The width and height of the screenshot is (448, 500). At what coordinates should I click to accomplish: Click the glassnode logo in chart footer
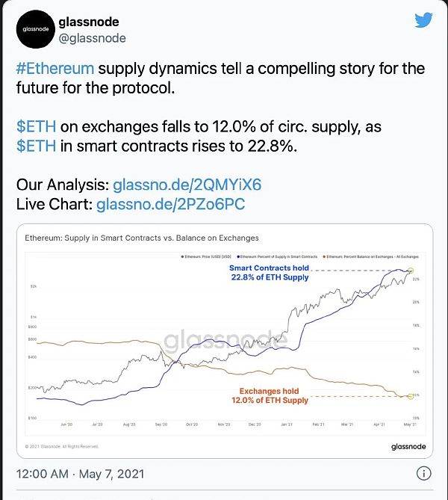[408, 446]
